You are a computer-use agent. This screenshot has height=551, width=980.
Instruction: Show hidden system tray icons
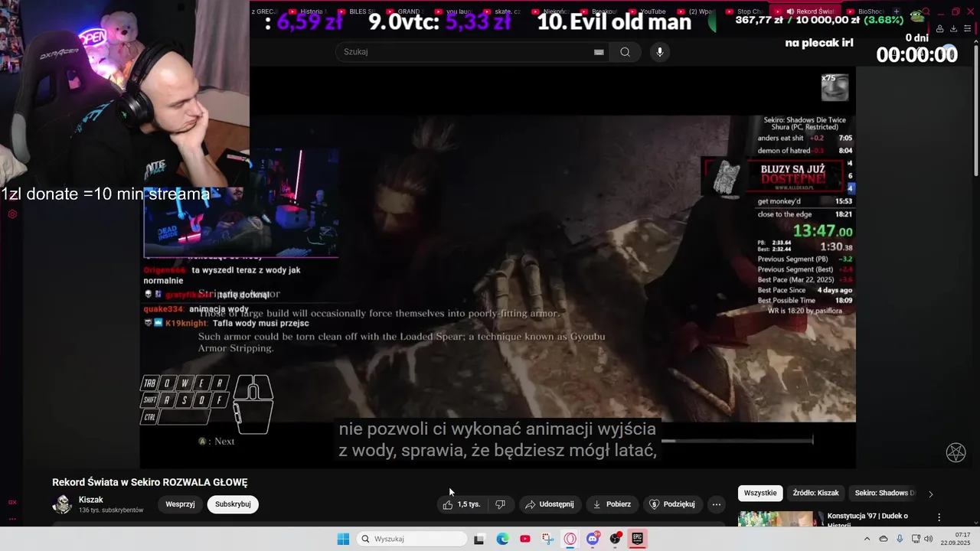point(867,539)
